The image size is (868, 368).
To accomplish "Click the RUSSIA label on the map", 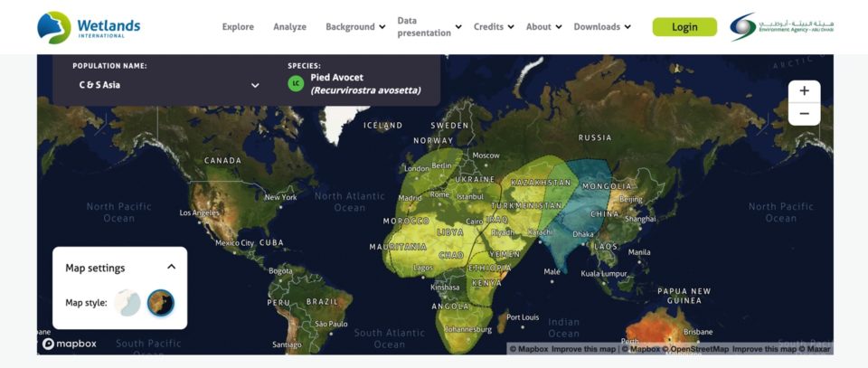I will [595, 137].
